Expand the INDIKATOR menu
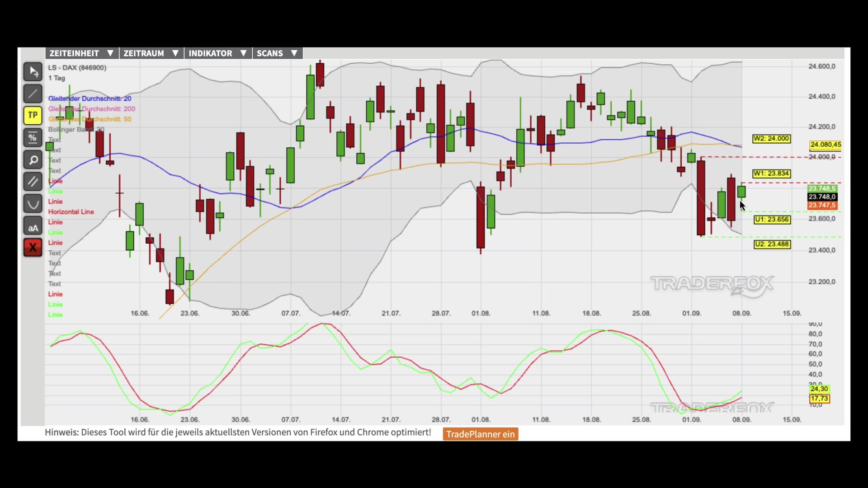Screen dimensions: 868x488 click(218, 53)
